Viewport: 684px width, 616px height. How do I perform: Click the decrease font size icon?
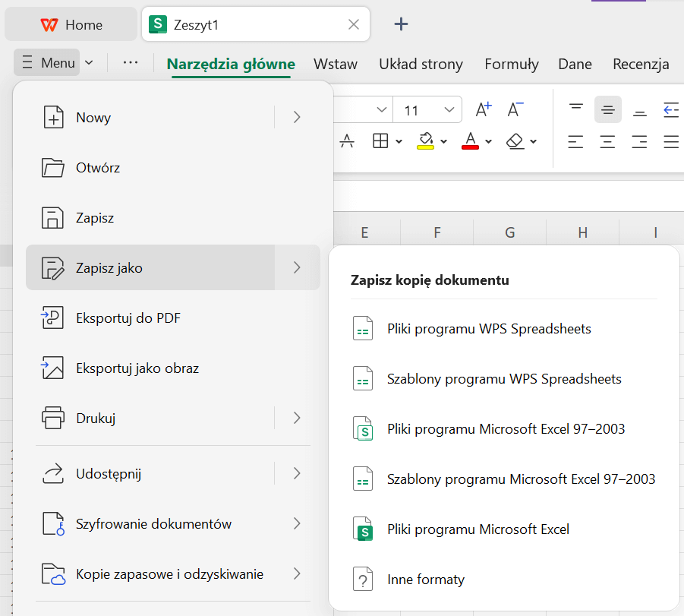click(515, 110)
